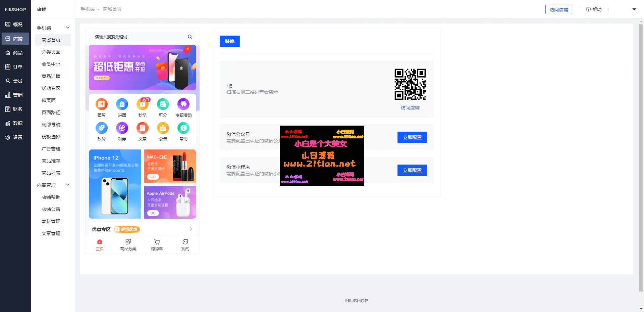This screenshot has height=312, width=644.
Task: Open the account dropdown arrow in header
Action: (634, 9)
